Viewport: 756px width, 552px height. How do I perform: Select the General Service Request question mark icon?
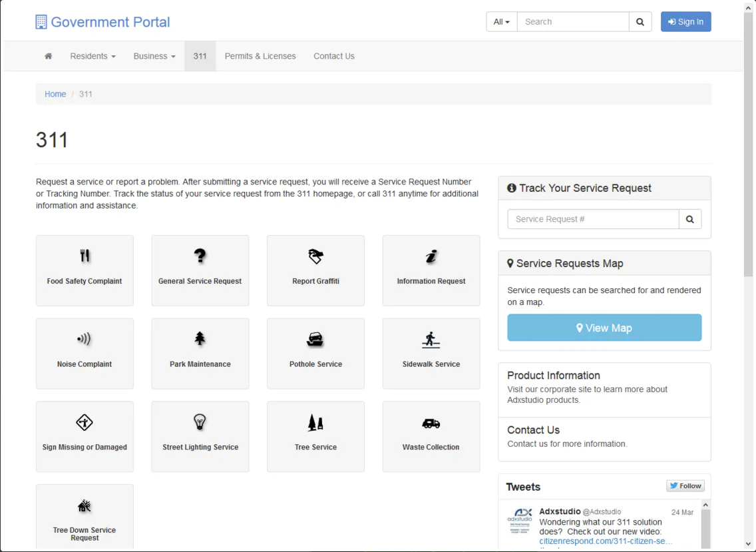pyautogui.click(x=200, y=256)
